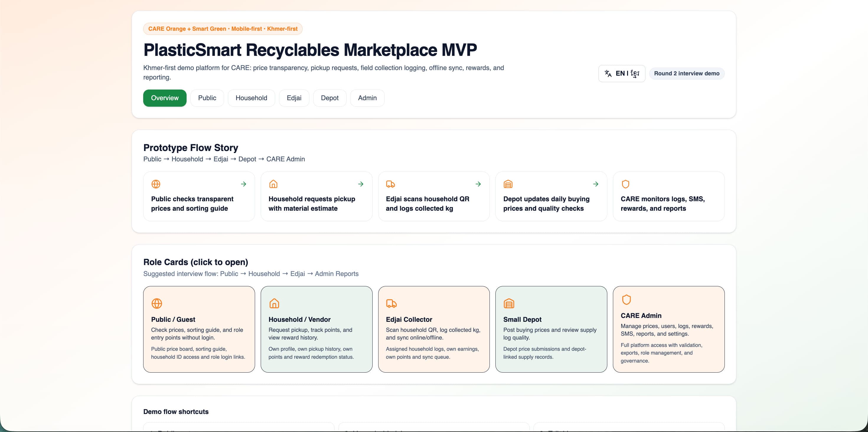
Task: Click warehouse icon in Depot updates prices card
Action: point(508,184)
